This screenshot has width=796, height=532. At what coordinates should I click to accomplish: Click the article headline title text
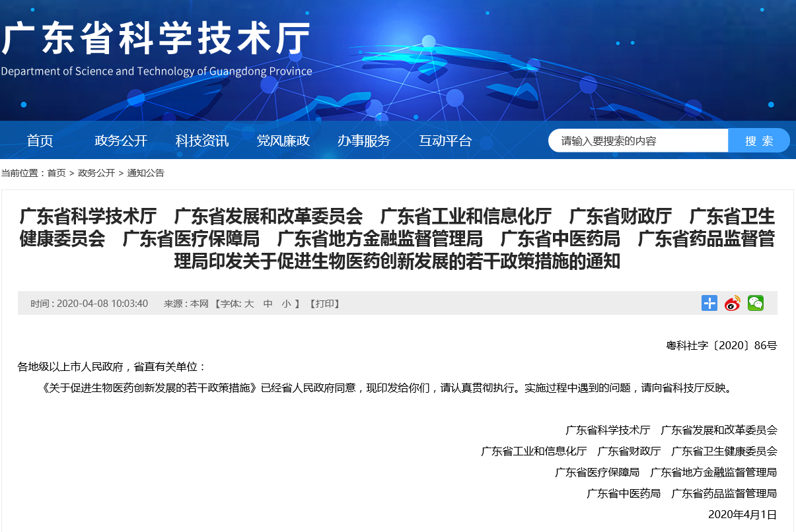pyautogui.click(x=397, y=238)
